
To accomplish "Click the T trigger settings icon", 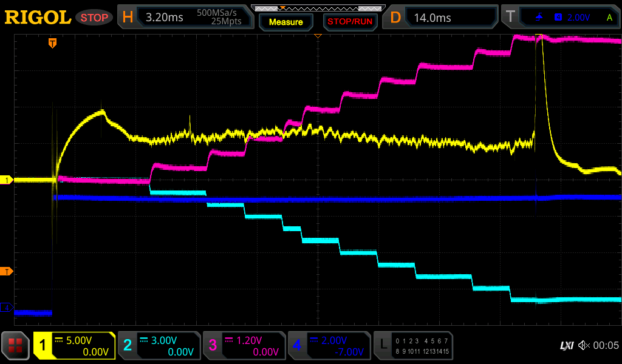I will 511,18.
